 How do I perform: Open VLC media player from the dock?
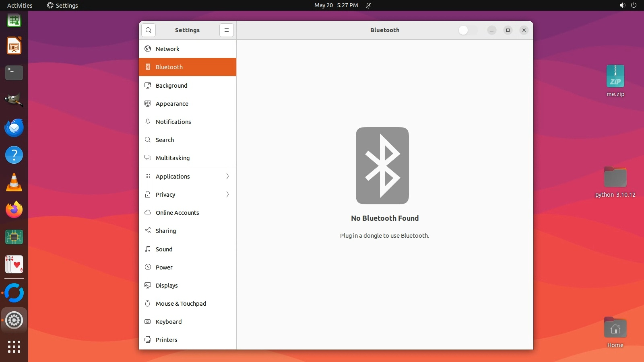click(x=14, y=183)
